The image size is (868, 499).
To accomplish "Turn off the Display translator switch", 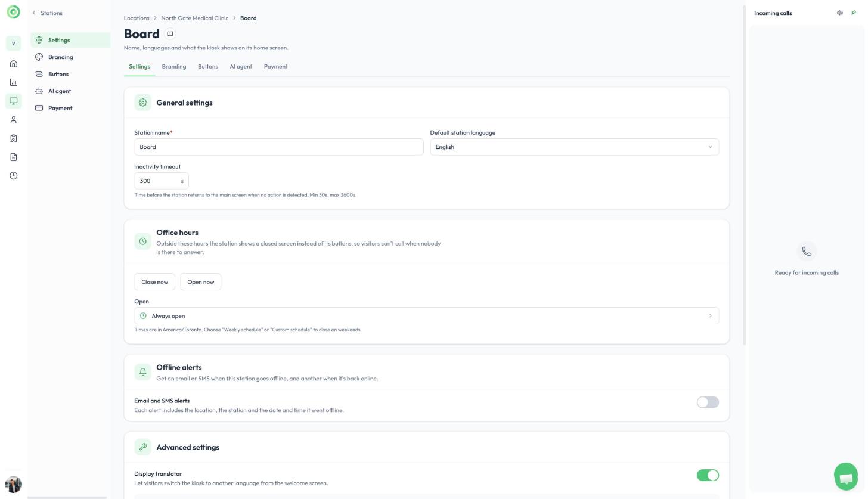I will [708, 475].
